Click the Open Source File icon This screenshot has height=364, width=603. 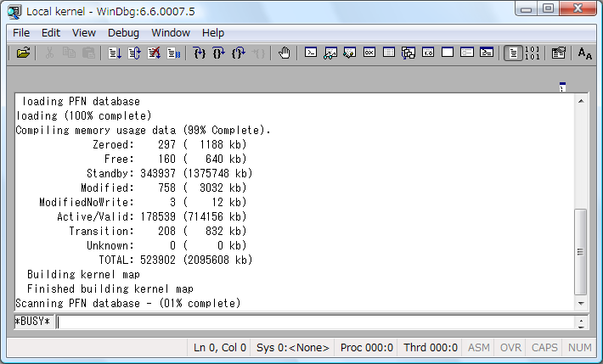tap(23, 53)
